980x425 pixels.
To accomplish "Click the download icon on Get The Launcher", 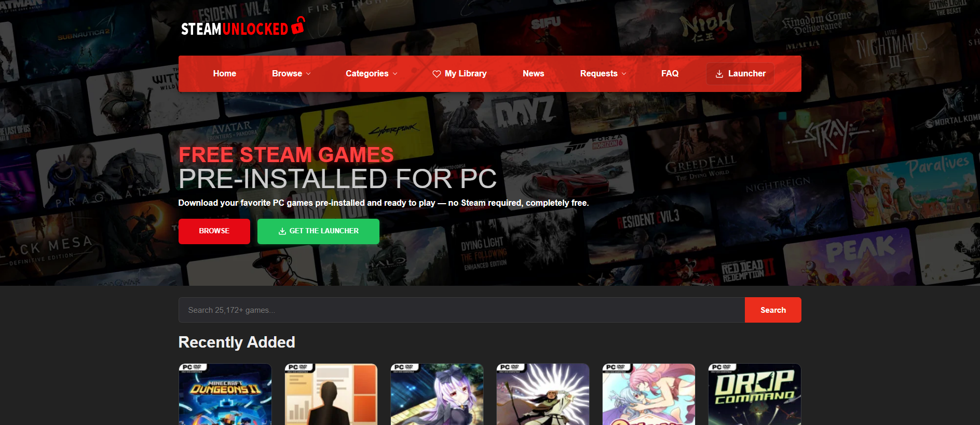I will [x=282, y=231].
